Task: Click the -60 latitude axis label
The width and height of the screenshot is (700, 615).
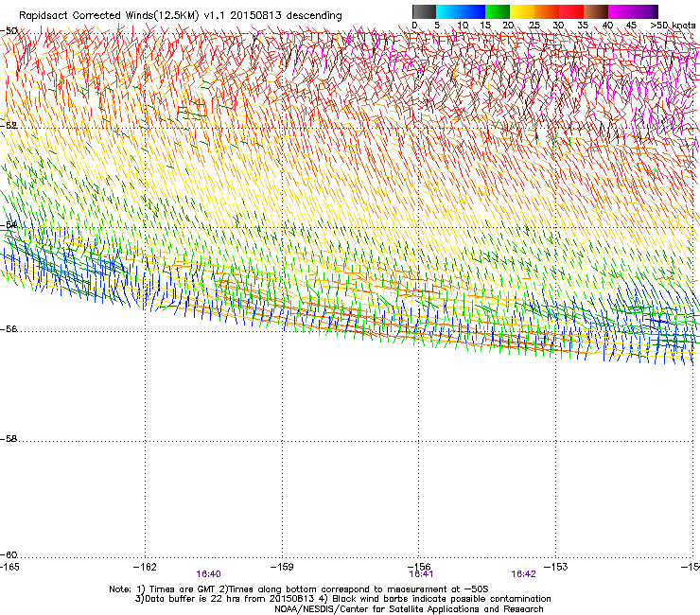Action: [x=9, y=555]
